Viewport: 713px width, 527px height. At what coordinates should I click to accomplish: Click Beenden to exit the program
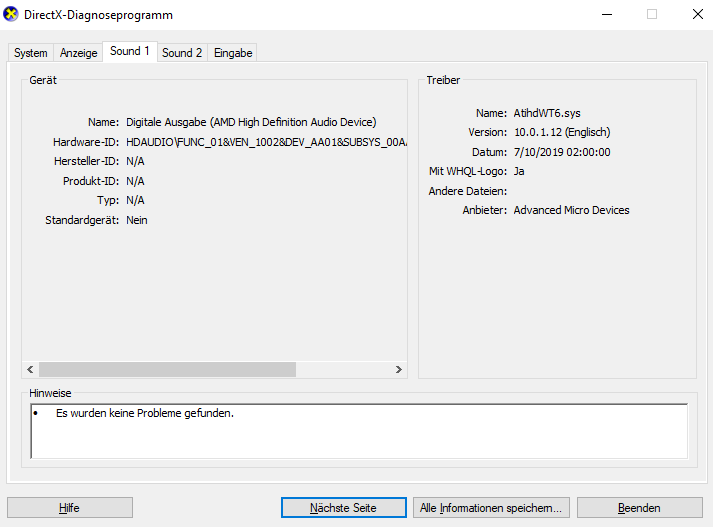pos(639,507)
